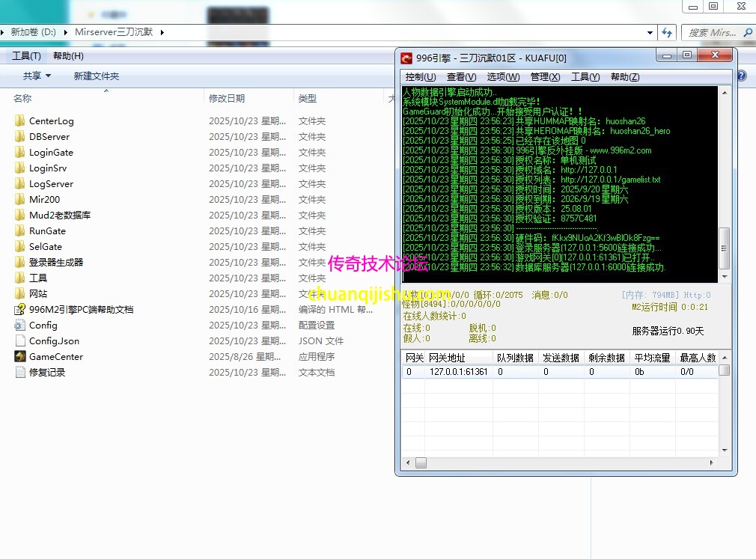Open the 管理(X) menu
The width and height of the screenshot is (756, 559).
543,76
